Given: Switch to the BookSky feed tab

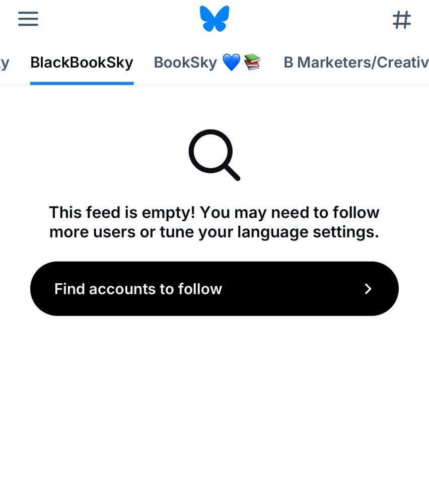Looking at the screenshot, I should 207,62.
